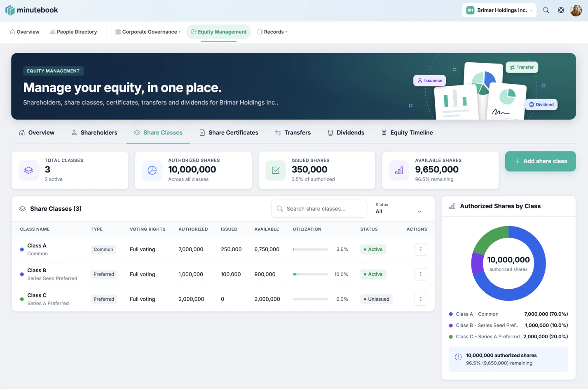Click the donut chart of authorized shares
The image size is (588, 389).
(x=508, y=263)
